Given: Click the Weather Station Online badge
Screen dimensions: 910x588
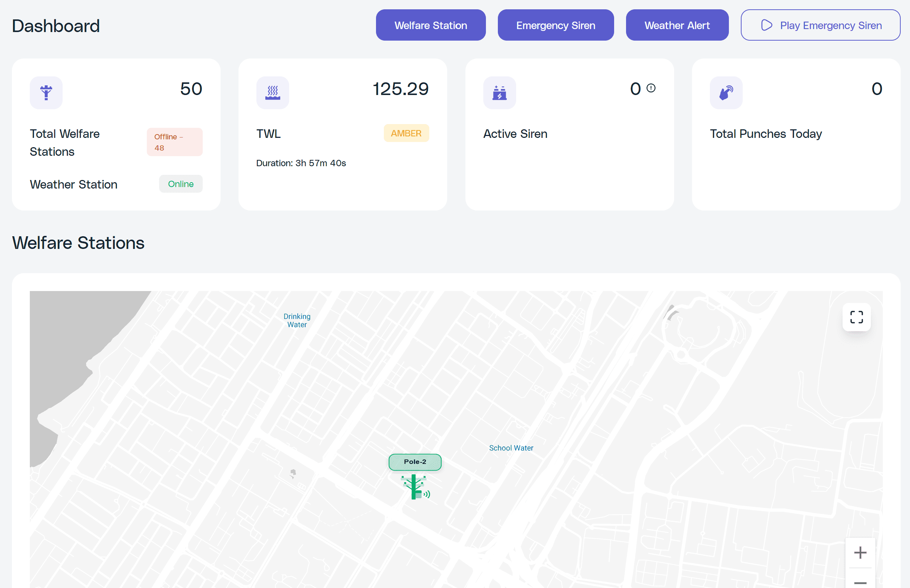Looking at the screenshot, I should [181, 184].
